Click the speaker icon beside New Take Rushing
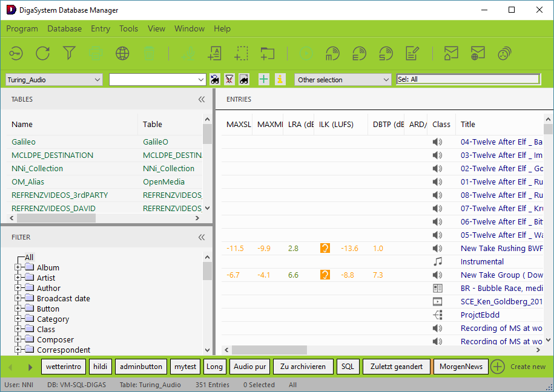554x392 pixels. [x=437, y=248]
